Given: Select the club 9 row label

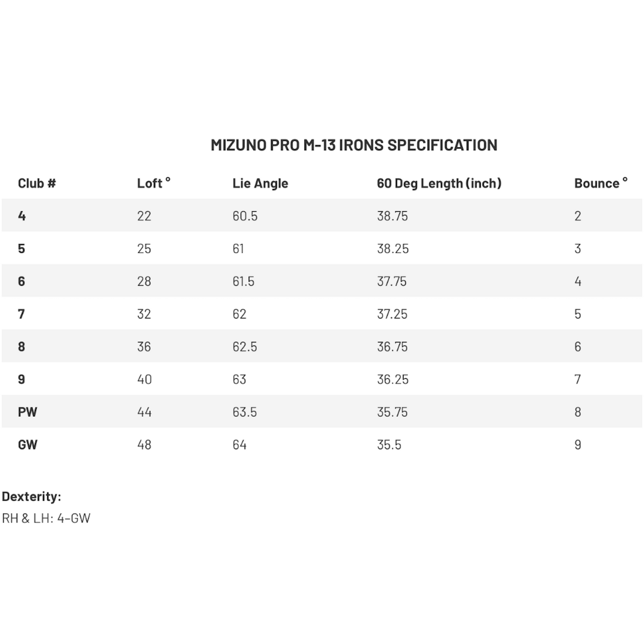Looking at the screenshot, I should pos(21,379).
